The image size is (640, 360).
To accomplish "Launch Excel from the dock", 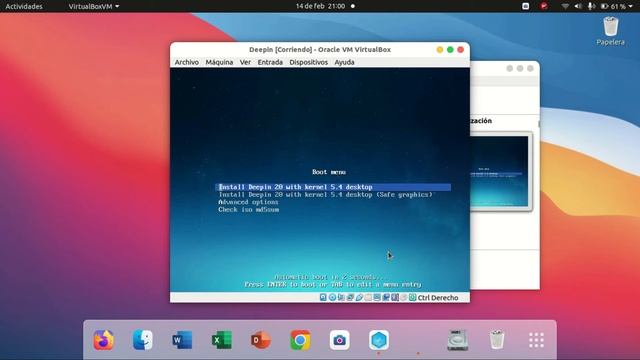I will (222, 340).
